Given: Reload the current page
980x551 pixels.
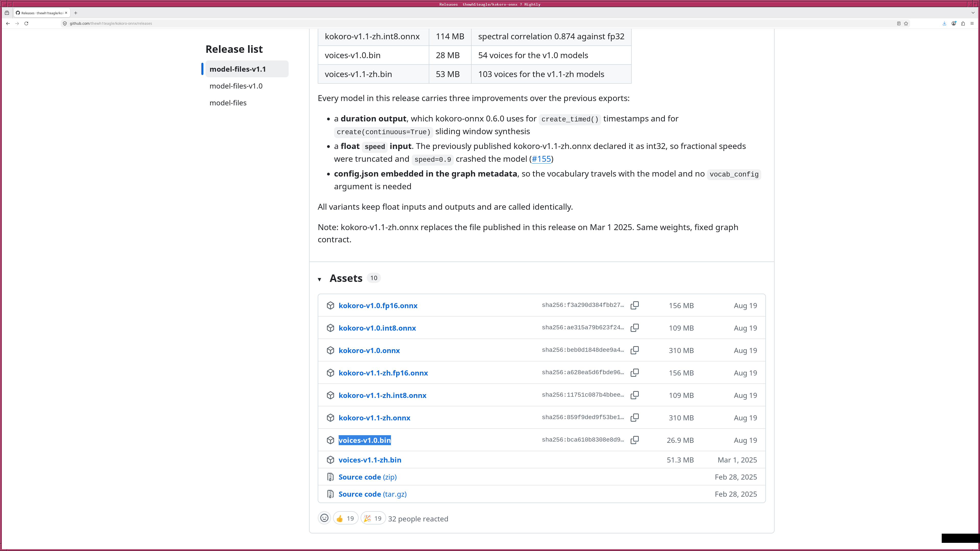Looking at the screenshot, I should pos(26,23).
